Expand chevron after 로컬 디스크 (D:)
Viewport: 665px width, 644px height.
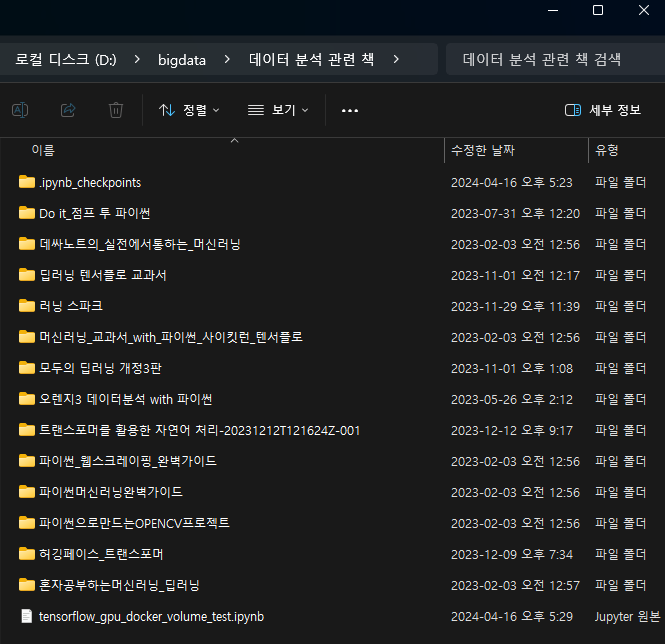click(x=137, y=59)
